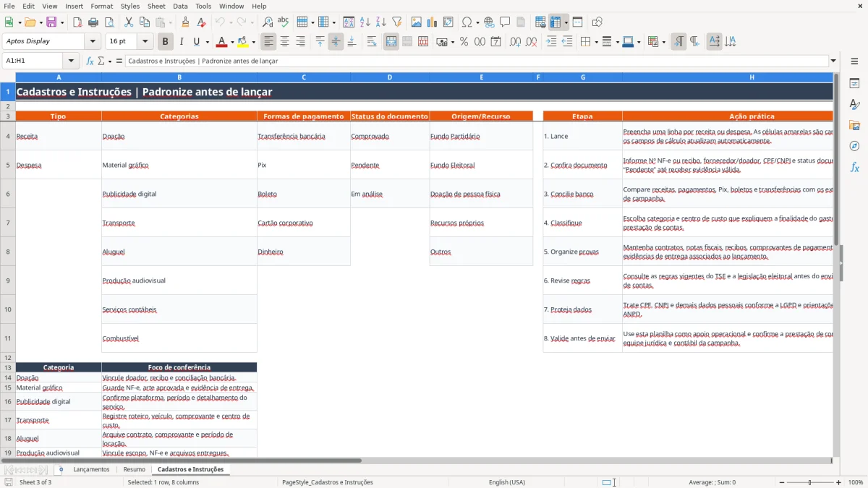Toggle Wrap Text
Viewport: 868px width, 488px height.
(372, 42)
